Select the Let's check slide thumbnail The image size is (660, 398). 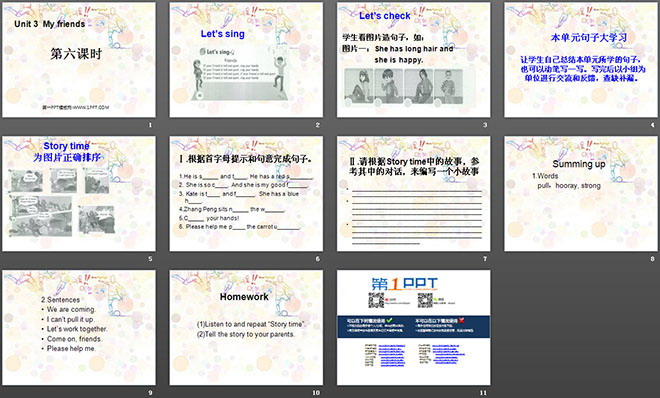pyautogui.click(x=413, y=60)
